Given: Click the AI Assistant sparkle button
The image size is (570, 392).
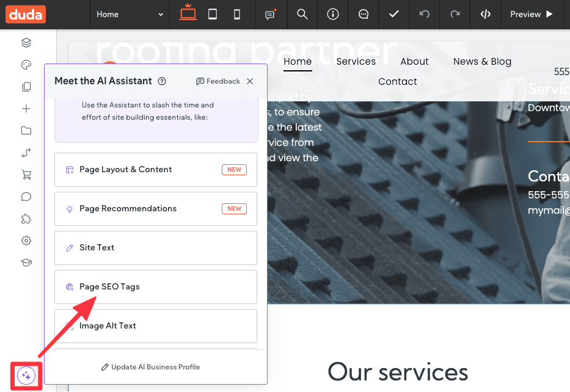Looking at the screenshot, I should coord(26,376).
